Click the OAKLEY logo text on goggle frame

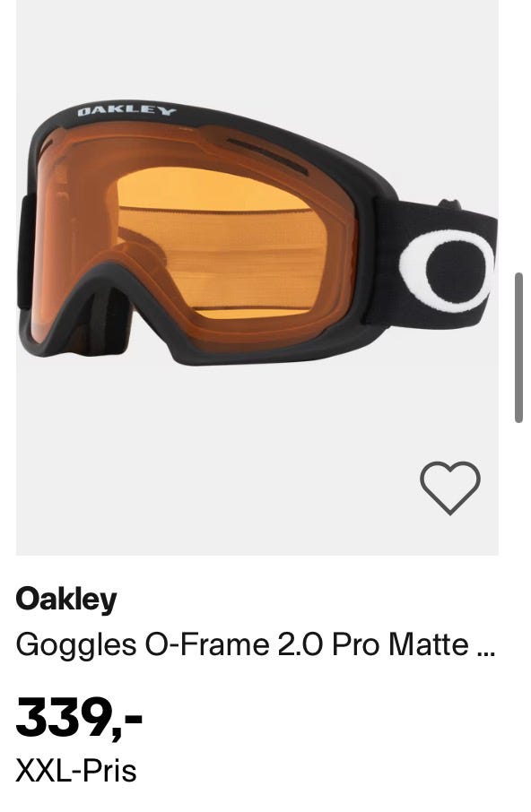[x=126, y=110]
